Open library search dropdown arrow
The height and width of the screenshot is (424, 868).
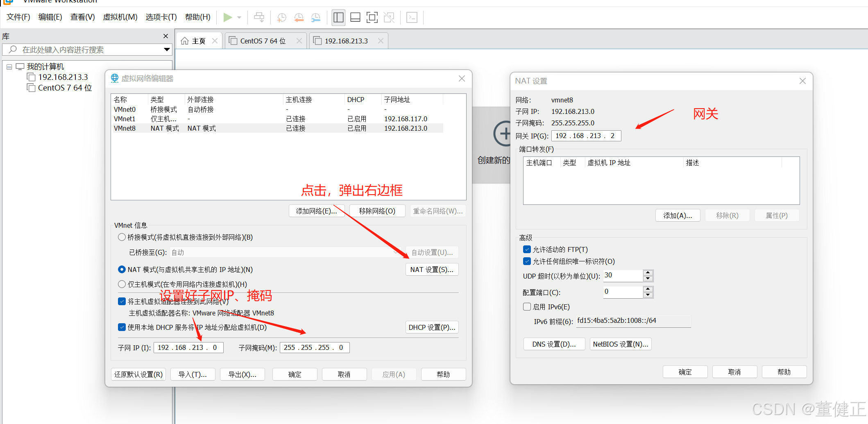[x=167, y=50]
